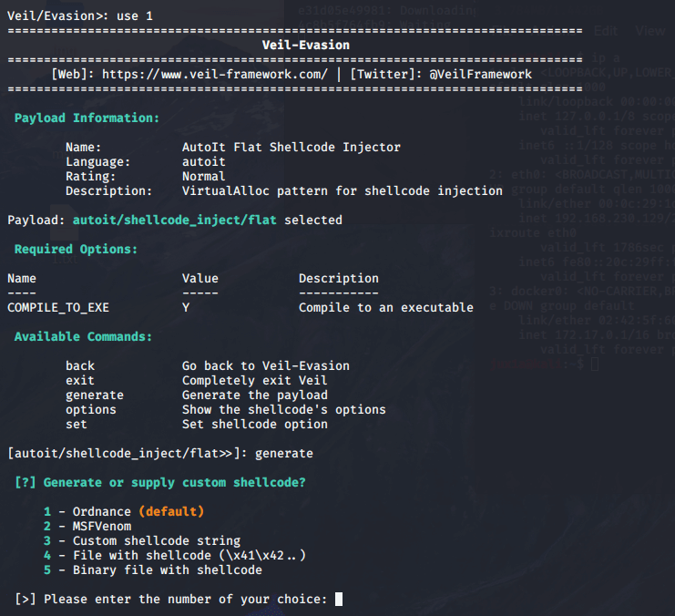Screen dimensions: 675x616
Task: Click the background terminal prompt cursor
Action: click(595, 364)
